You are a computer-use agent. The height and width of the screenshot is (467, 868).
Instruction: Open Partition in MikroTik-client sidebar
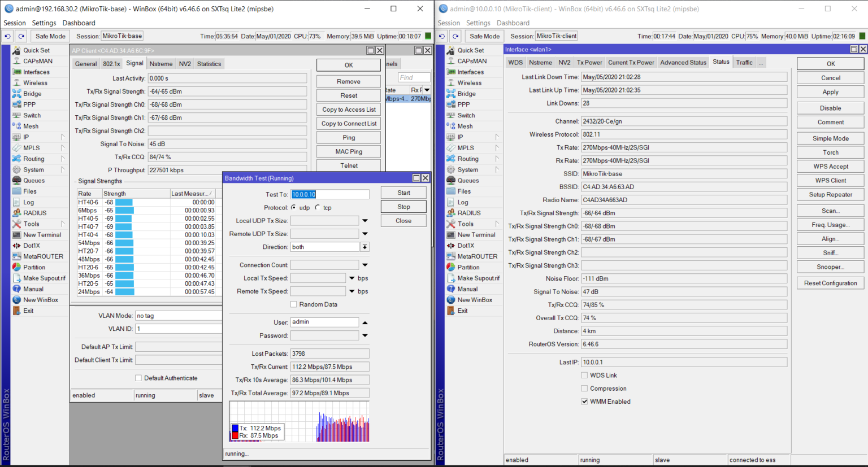468,268
